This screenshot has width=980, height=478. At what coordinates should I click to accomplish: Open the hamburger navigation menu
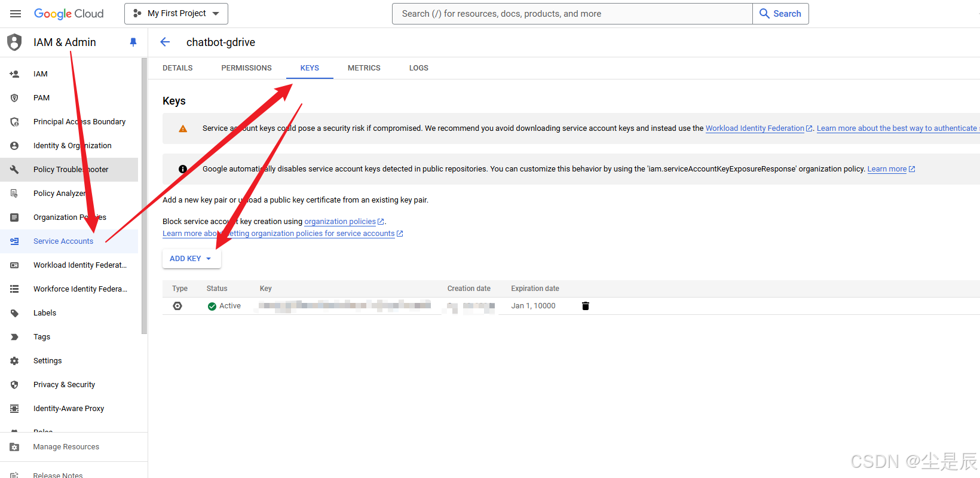[x=16, y=14]
